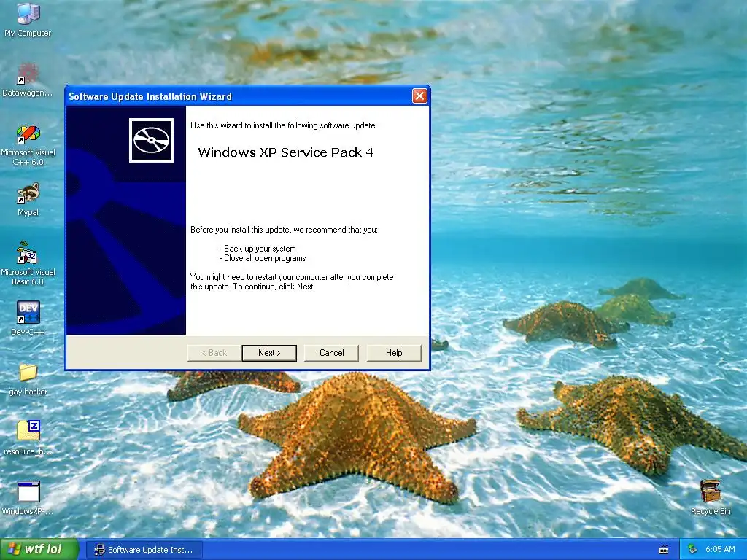Image resolution: width=747 pixels, height=560 pixels.
Task: Click the wizard title bar text
Action: coord(150,96)
